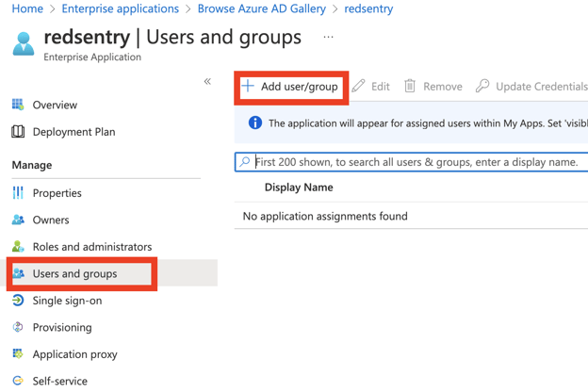Click 'No application assignments found' text
The width and height of the screenshot is (588, 392).
pos(325,216)
